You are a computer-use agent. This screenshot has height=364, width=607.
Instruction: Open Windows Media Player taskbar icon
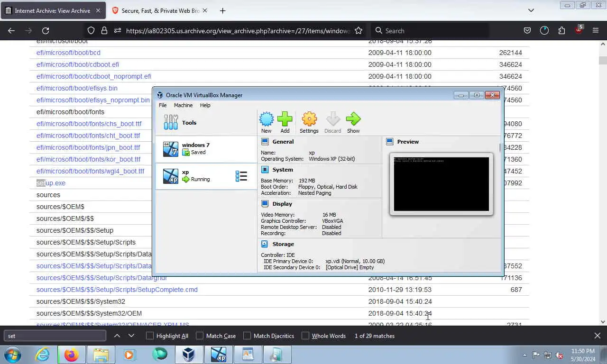click(x=129, y=355)
